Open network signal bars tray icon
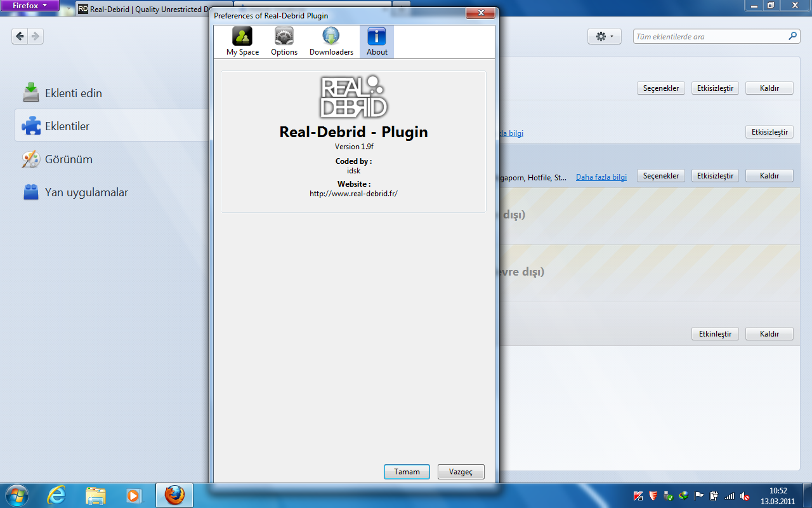This screenshot has height=508, width=812. click(730, 496)
